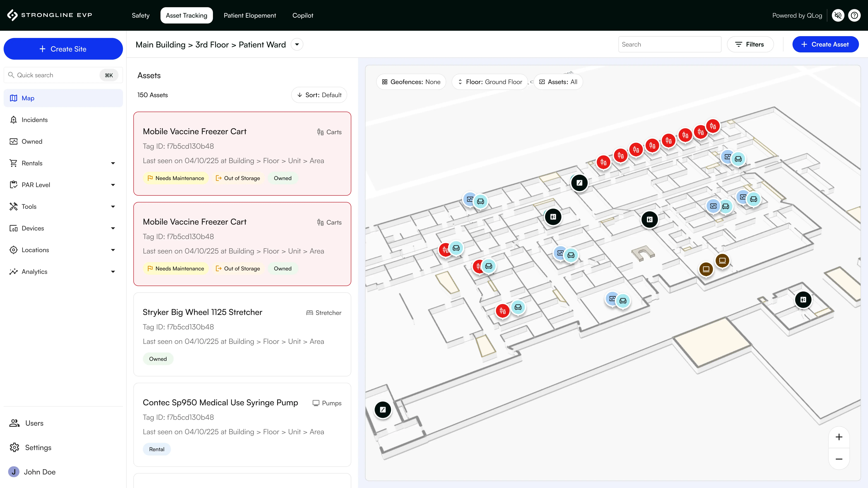Select the Stryker Big Wheel 1125 Stretcher card

(242, 334)
